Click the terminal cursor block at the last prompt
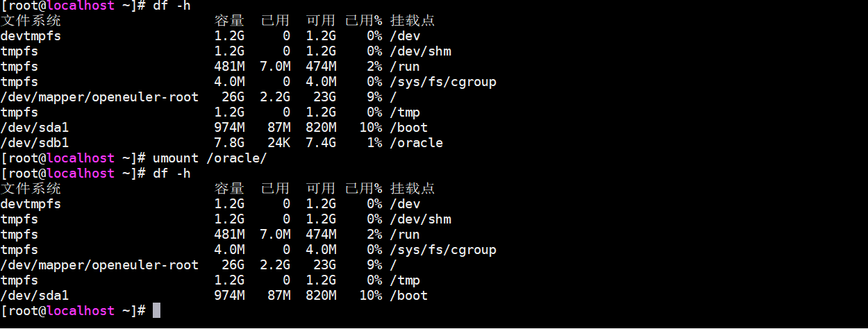The height and width of the screenshot is (329, 868). tap(156, 310)
